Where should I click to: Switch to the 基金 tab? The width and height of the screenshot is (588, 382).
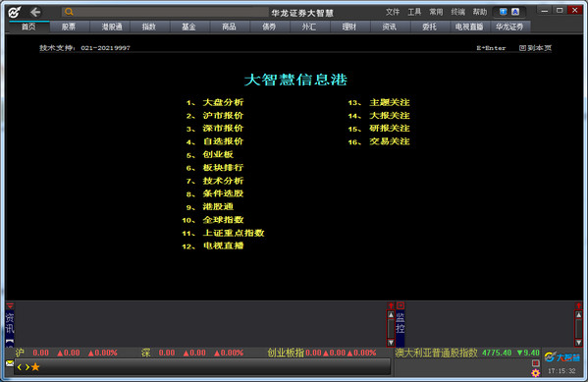(189, 27)
